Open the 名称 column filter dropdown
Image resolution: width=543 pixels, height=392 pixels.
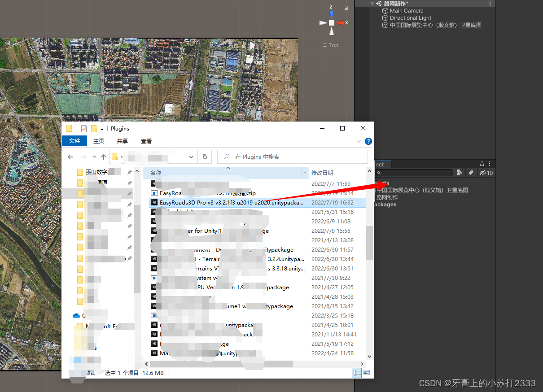306,173
